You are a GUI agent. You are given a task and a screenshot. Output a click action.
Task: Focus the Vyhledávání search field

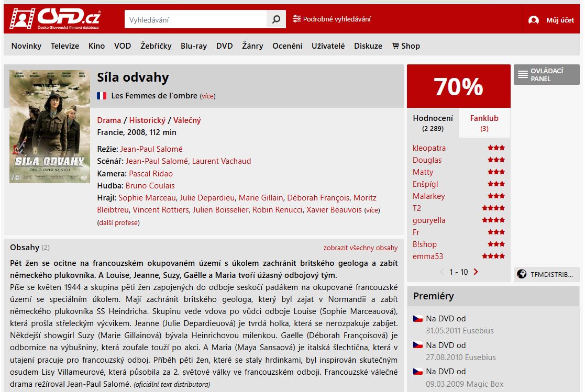[x=196, y=19]
